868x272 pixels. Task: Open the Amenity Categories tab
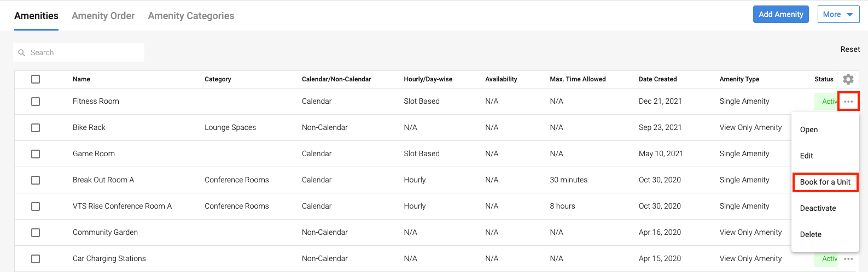pyautogui.click(x=191, y=16)
